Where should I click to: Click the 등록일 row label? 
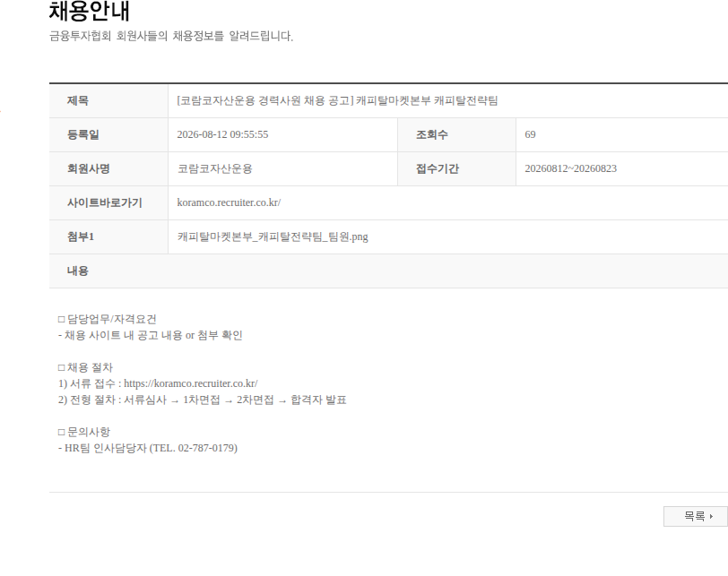tap(83, 134)
